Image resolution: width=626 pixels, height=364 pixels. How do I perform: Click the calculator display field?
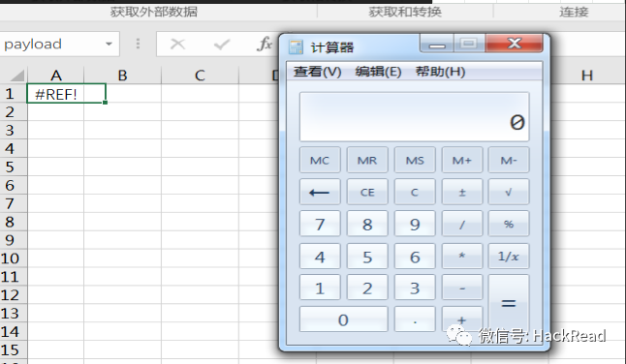[x=415, y=117]
